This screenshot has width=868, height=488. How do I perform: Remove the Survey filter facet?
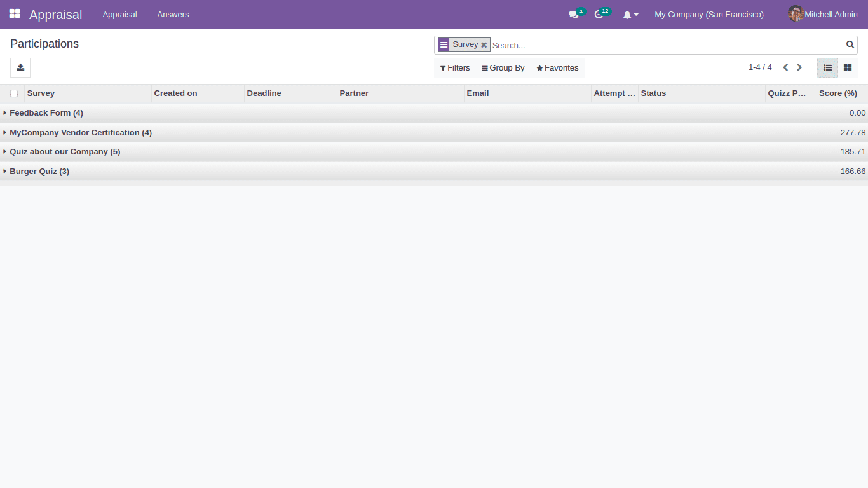coord(484,44)
